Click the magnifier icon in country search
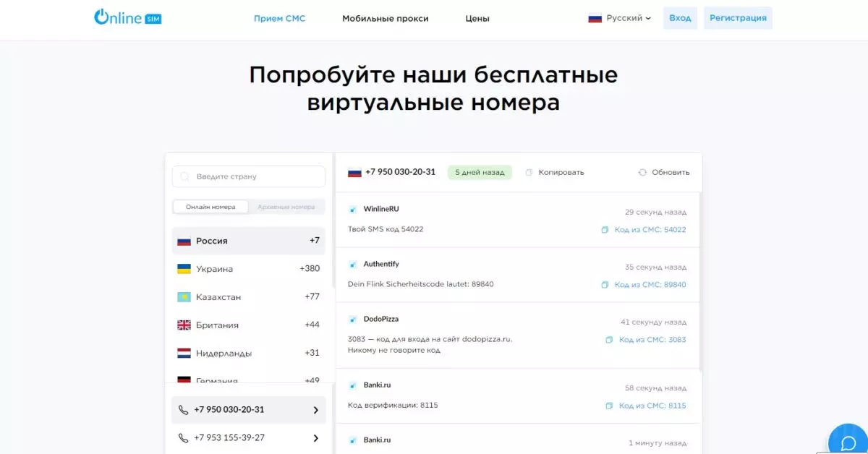 [185, 176]
